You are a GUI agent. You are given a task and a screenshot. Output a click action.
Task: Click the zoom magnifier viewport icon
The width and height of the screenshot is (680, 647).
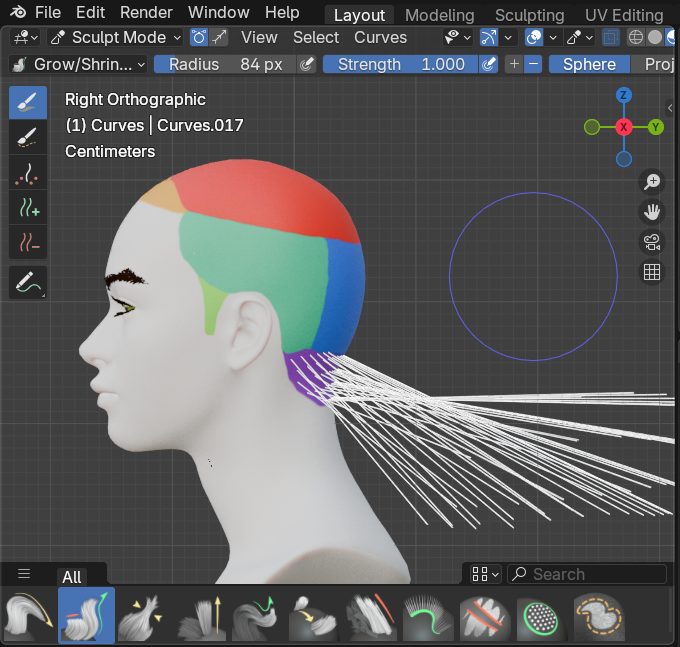[652, 181]
